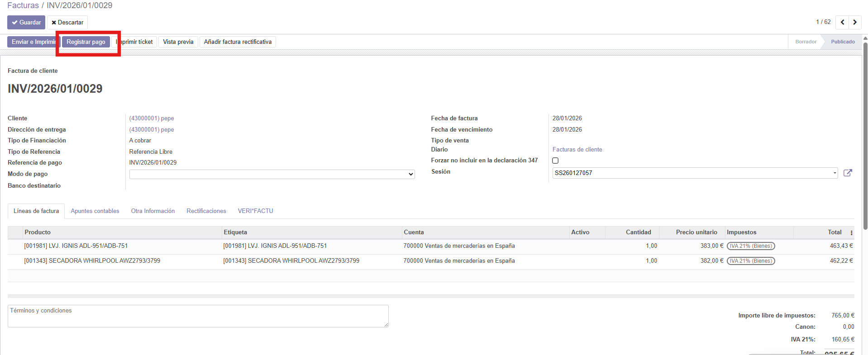Screen dimensions: 868x355
Task: Open the Sesión dropdown arrow
Action: [835, 173]
